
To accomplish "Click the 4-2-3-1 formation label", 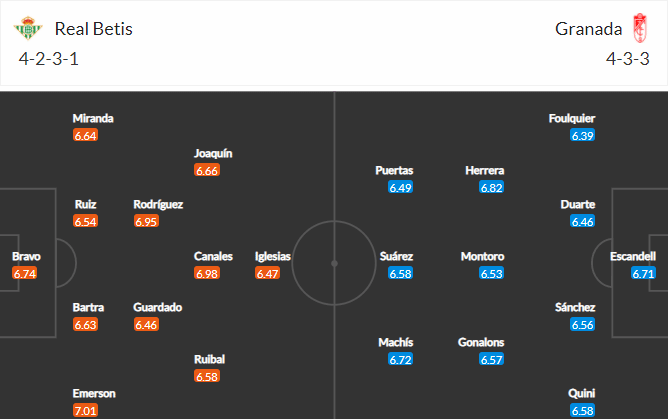I will click(x=49, y=59).
